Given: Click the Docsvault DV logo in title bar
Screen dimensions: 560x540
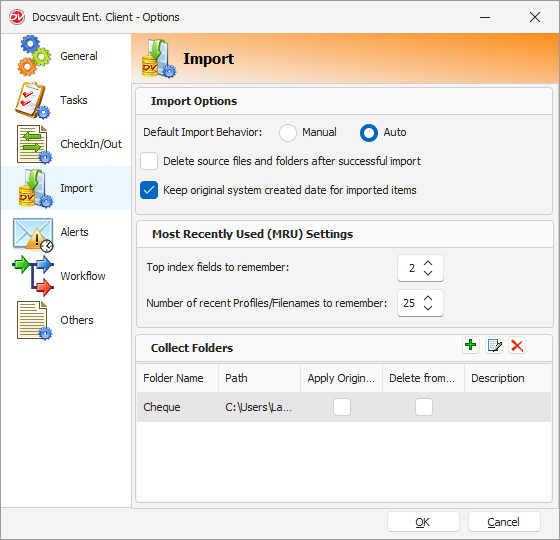Looking at the screenshot, I should point(17,17).
